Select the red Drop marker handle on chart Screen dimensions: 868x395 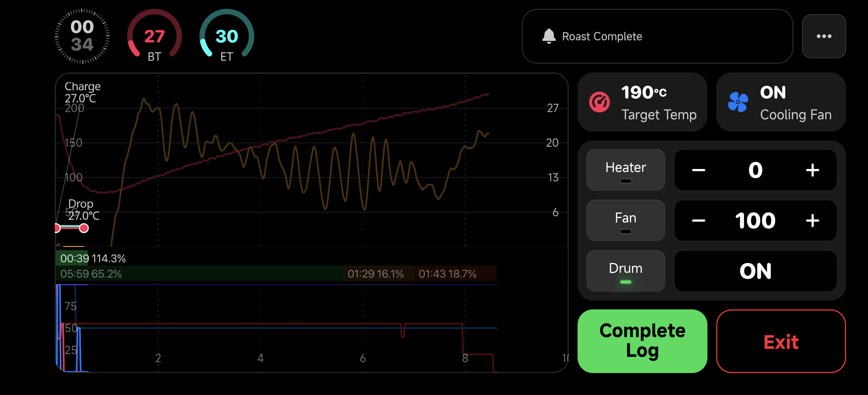84,228
